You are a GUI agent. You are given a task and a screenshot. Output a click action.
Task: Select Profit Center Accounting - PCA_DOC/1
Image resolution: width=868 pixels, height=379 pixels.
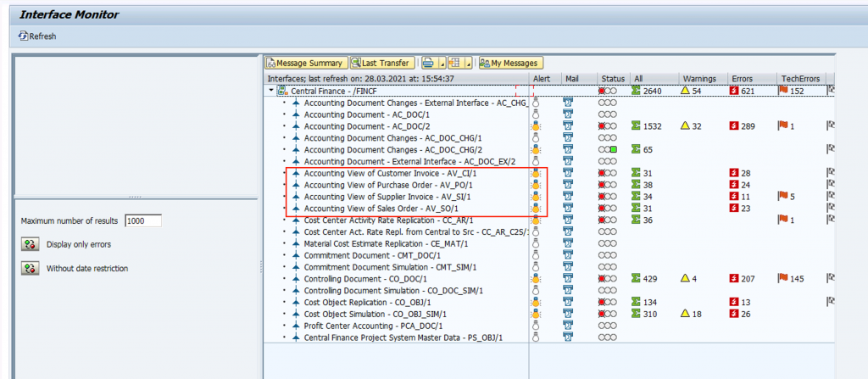[x=373, y=326]
